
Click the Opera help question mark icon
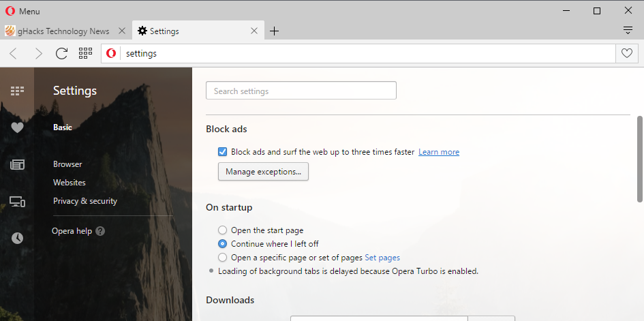point(100,231)
